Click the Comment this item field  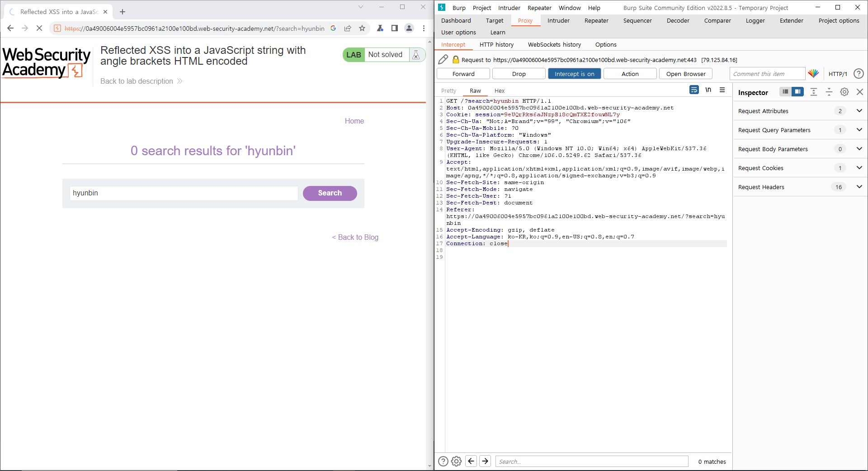(767, 74)
